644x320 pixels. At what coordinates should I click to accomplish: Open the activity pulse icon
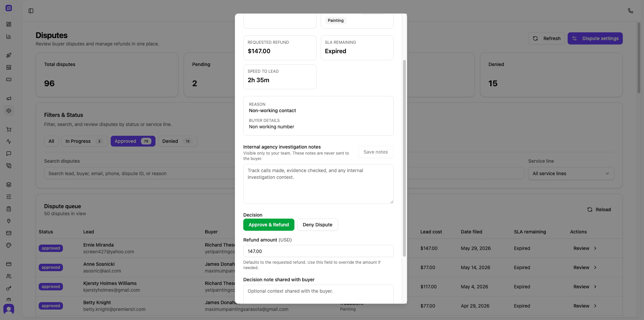[x=9, y=141]
